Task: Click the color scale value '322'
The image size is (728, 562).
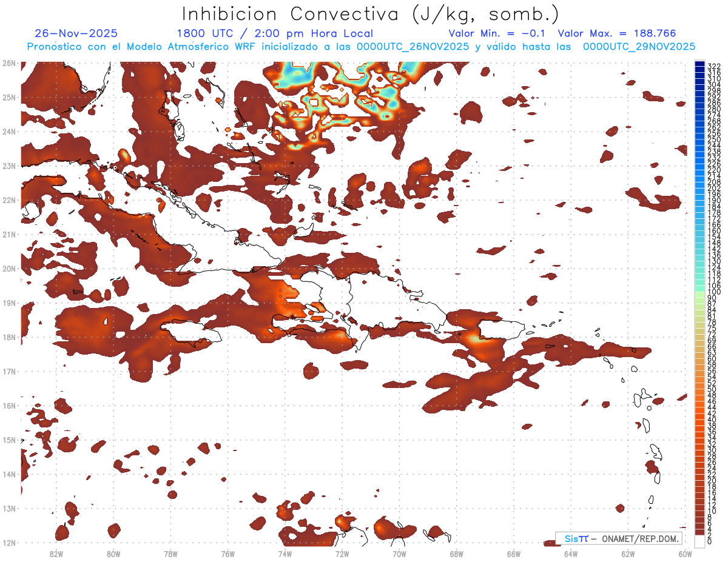Action: click(x=714, y=65)
